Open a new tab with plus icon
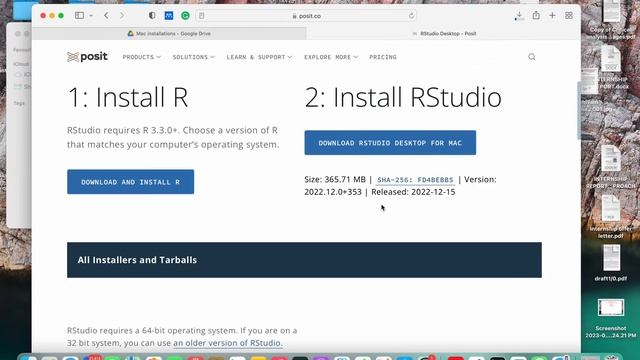Screen dimensions: 640x360 point(552,16)
